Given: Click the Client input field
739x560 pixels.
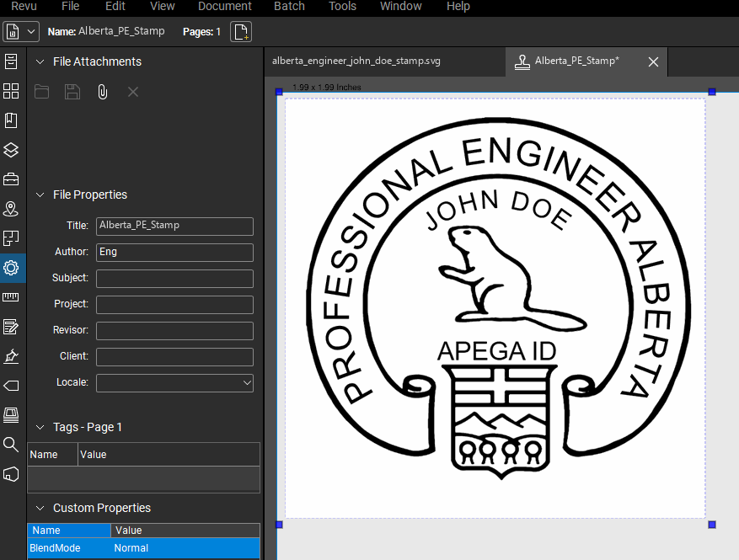Looking at the screenshot, I should coord(175,357).
